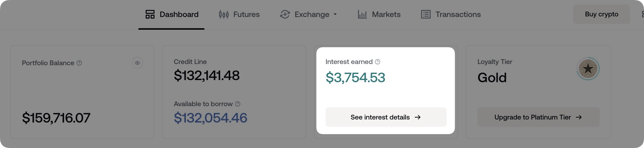Click the Gold tier star badge
The width and height of the screenshot is (644, 148).
click(x=588, y=69)
